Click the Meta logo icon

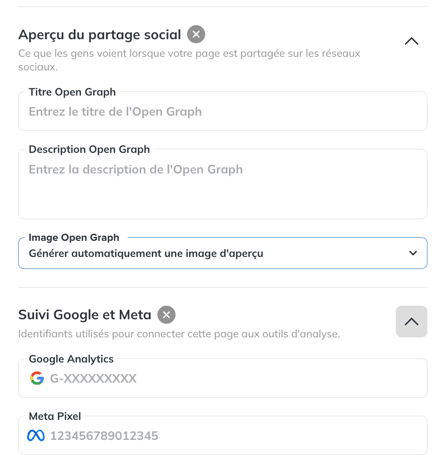click(x=36, y=435)
